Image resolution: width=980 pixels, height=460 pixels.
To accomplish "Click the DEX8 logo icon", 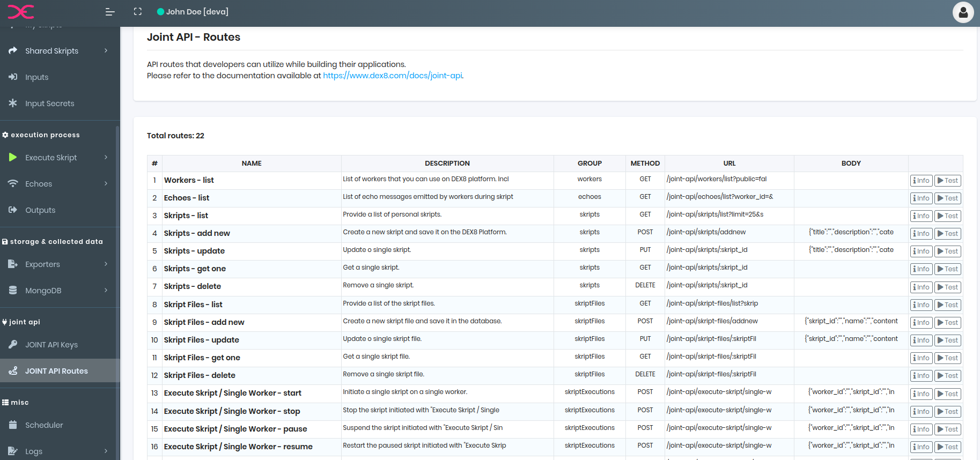I will (21, 12).
